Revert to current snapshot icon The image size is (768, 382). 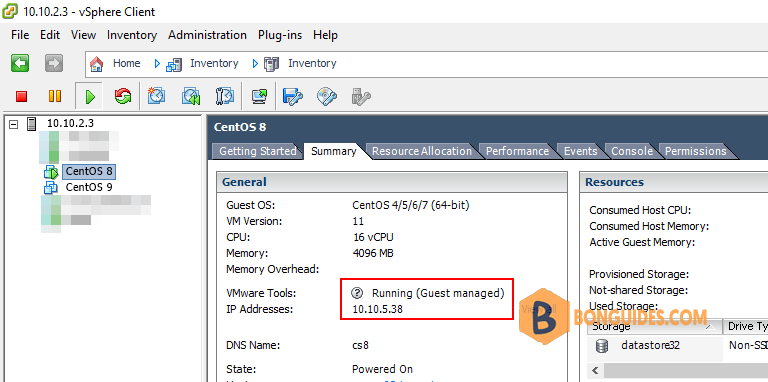(x=191, y=96)
